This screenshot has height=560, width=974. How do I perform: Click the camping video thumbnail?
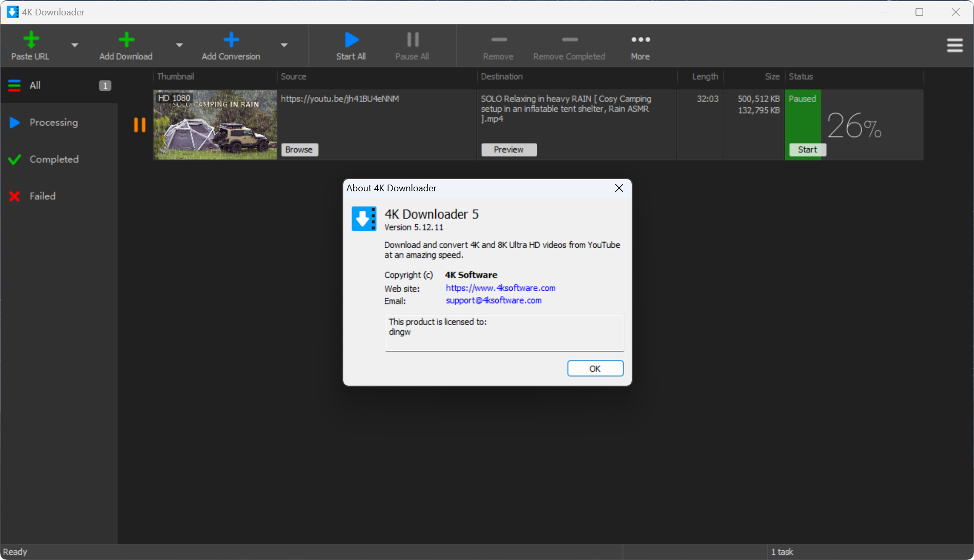tap(215, 125)
